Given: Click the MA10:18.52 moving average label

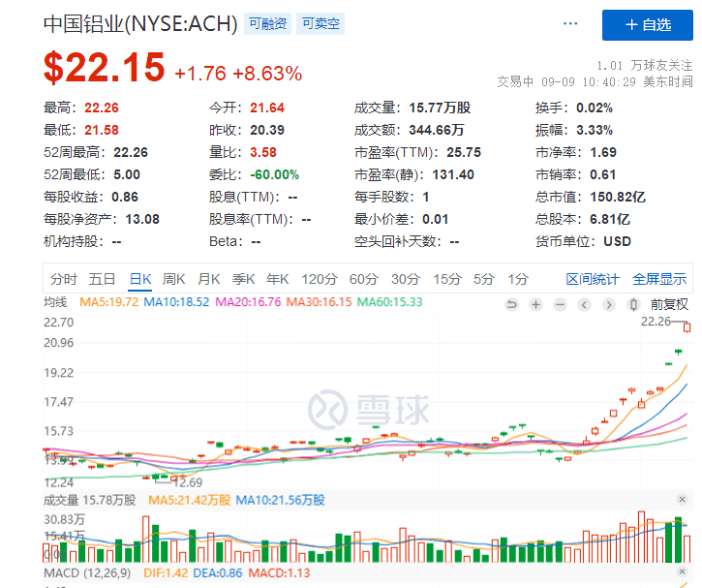Looking at the screenshot, I should pos(176,302).
